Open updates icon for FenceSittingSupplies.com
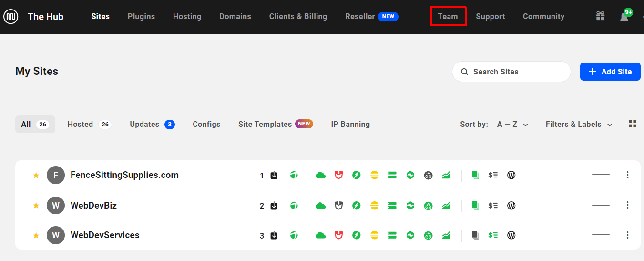644x261 pixels. [x=274, y=175]
